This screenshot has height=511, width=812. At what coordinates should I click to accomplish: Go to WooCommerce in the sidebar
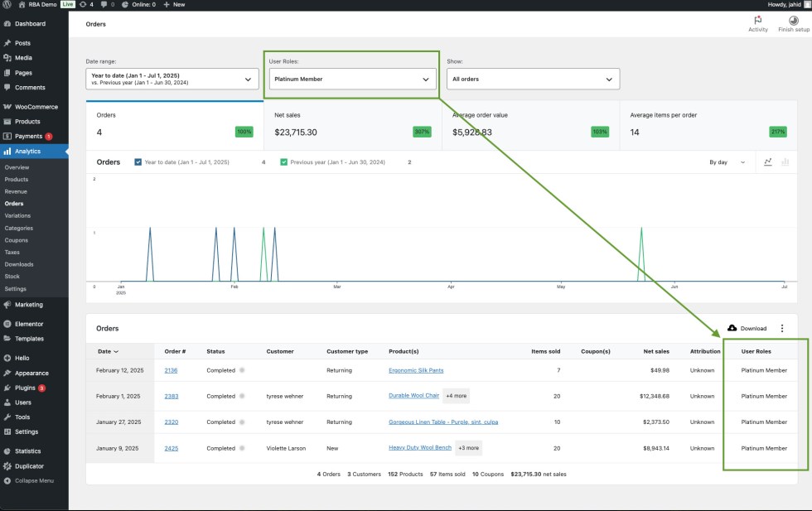coord(36,107)
